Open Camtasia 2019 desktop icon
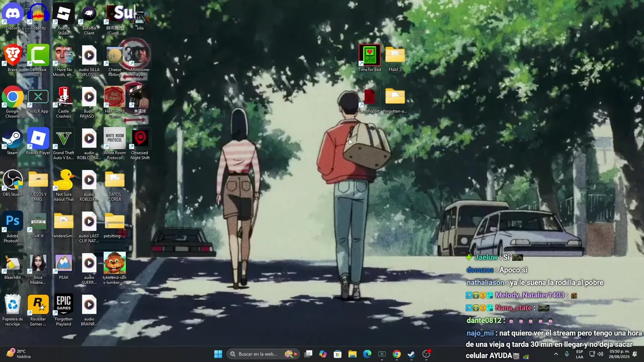This screenshot has height=362, width=644. coord(38,61)
